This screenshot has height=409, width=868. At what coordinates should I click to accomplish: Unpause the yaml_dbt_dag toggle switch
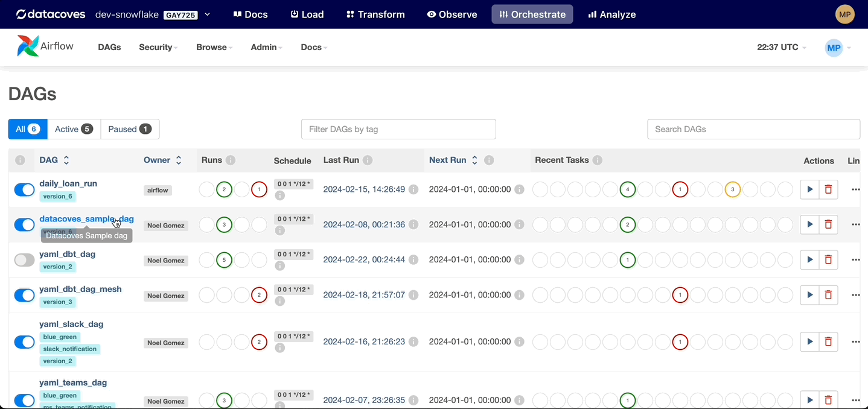[x=25, y=260]
